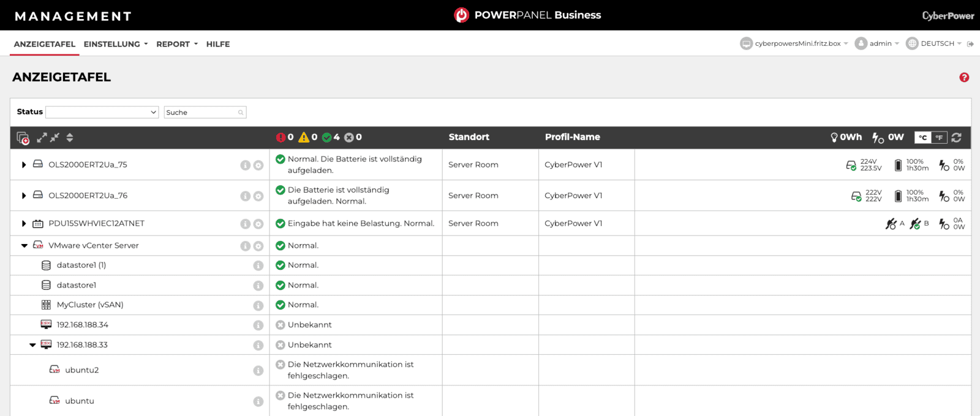
Task: Click 'Server Room' in OLS2000ERT2Ua_76 row
Action: (x=473, y=196)
